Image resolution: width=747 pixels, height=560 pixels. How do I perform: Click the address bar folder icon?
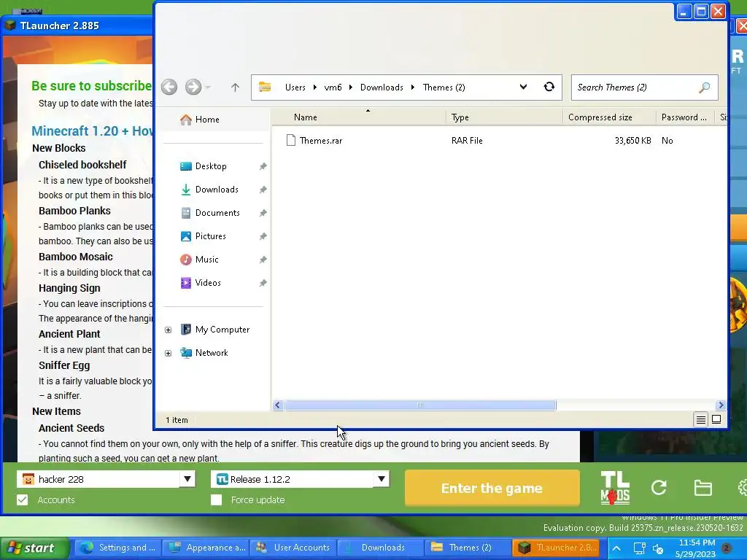[x=265, y=87]
